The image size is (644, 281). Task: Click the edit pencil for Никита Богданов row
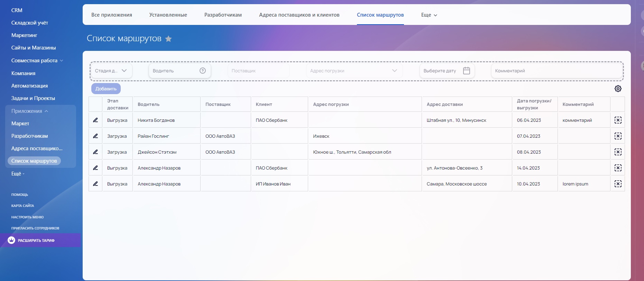pyautogui.click(x=95, y=120)
